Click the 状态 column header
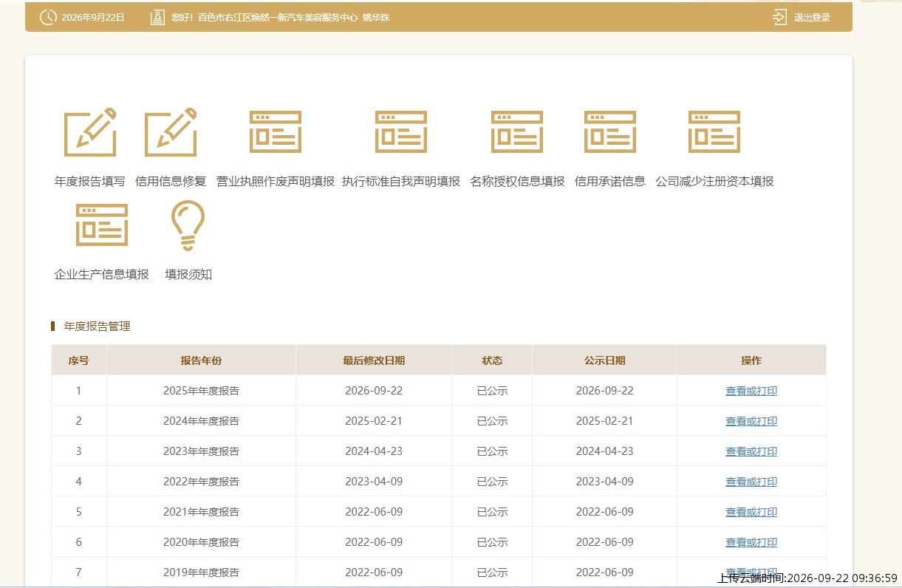Image resolution: width=902 pixels, height=588 pixels. (492, 360)
